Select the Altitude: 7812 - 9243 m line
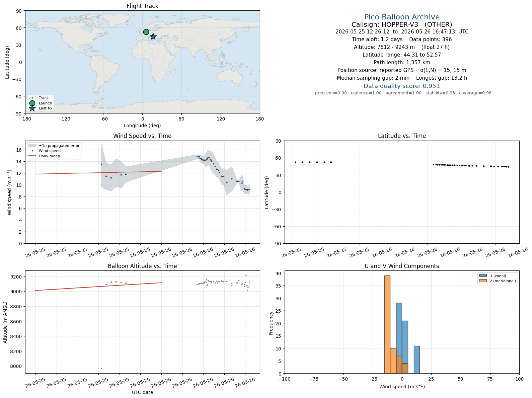Screen dimensions: 532x398 coord(402,47)
